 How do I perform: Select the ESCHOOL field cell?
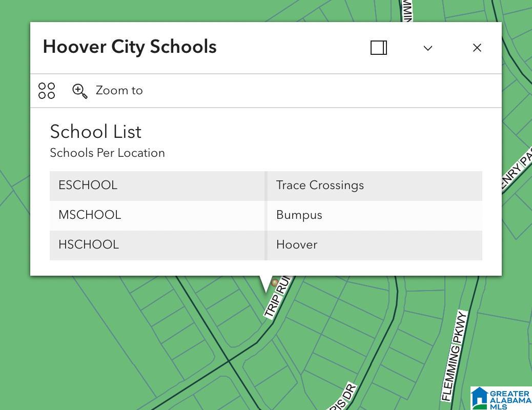157,186
